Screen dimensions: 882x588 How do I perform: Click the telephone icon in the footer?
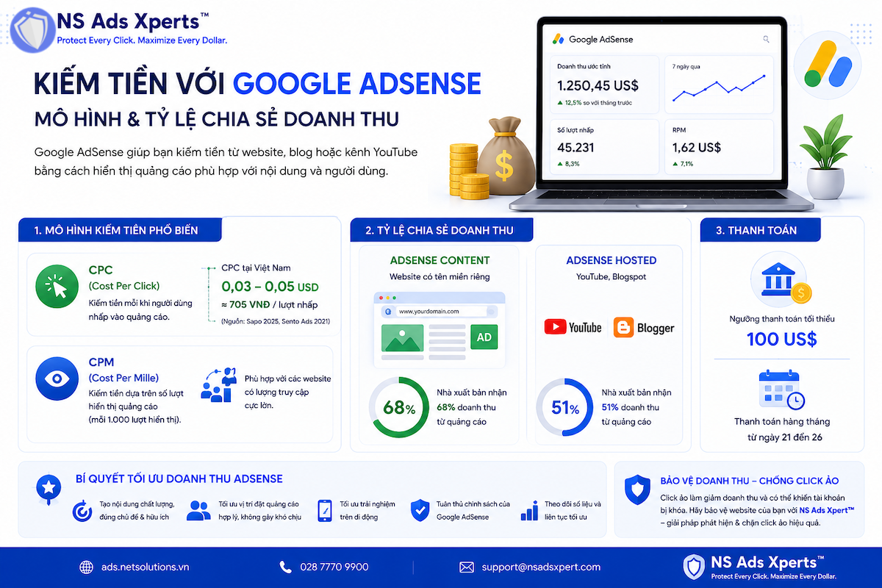[285, 567]
